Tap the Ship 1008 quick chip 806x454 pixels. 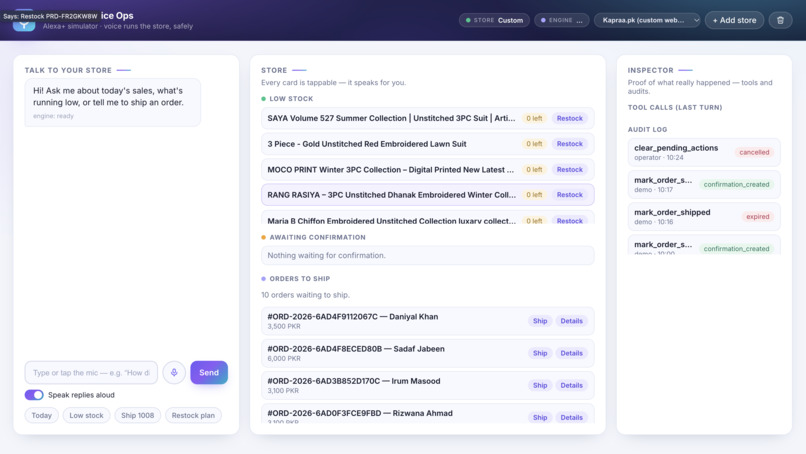pos(137,415)
